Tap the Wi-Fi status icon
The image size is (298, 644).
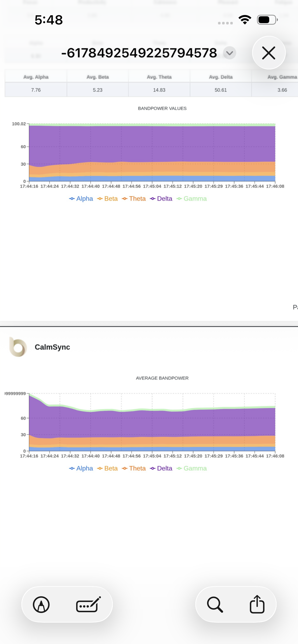245,20
